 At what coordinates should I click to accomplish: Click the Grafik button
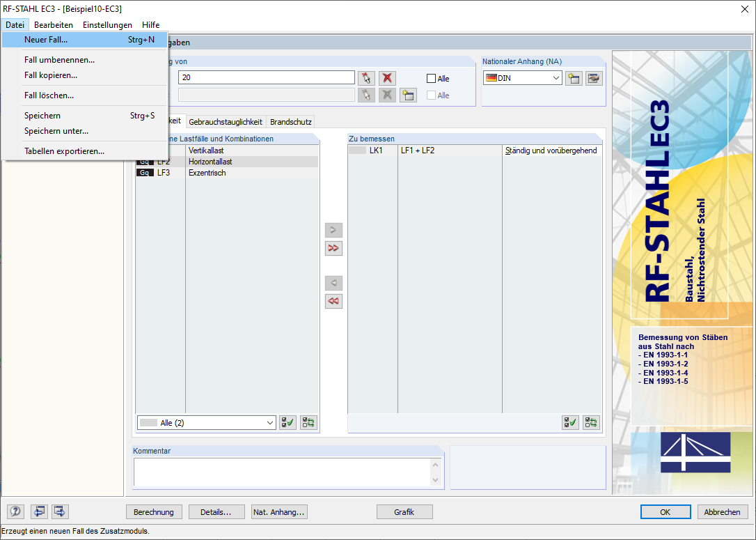(x=404, y=512)
